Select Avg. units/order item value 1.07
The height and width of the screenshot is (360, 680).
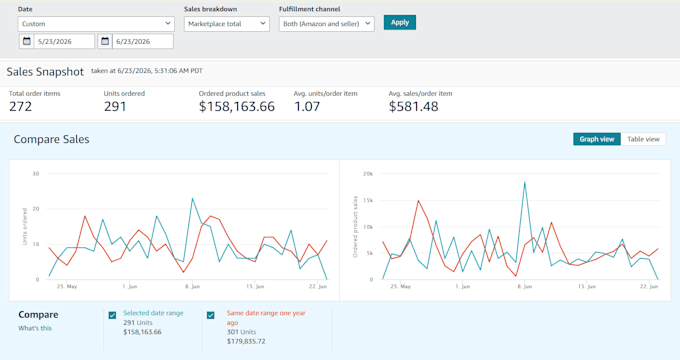coord(307,106)
